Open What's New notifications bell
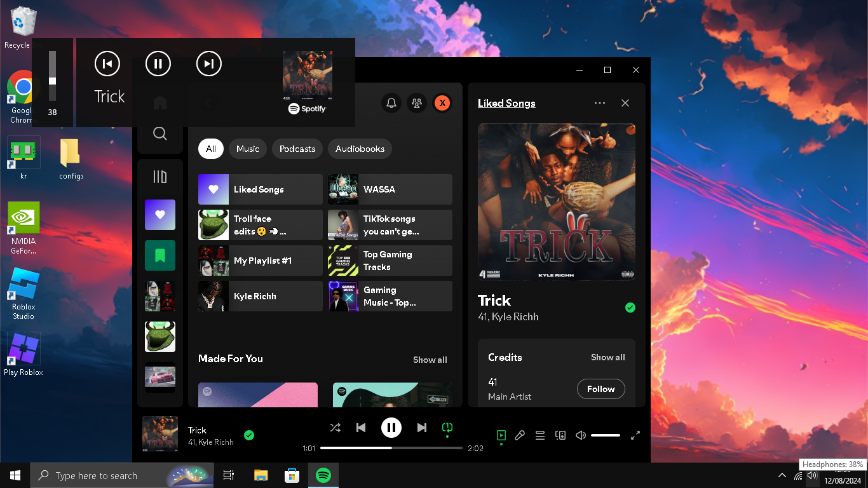This screenshot has height=488, width=868. 391,103
